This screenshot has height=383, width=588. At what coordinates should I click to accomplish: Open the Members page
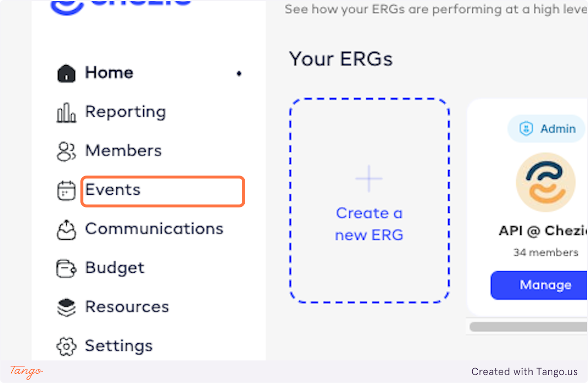click(123, 151)
